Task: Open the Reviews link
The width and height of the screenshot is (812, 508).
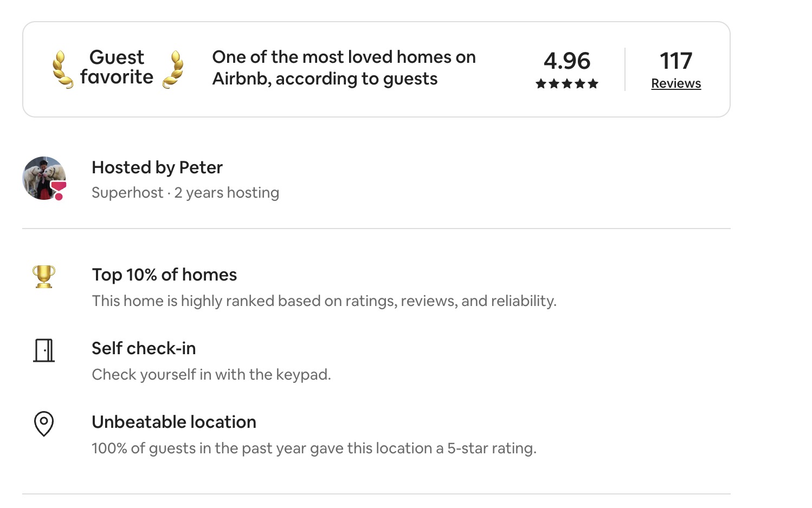Action: [676, 83]
